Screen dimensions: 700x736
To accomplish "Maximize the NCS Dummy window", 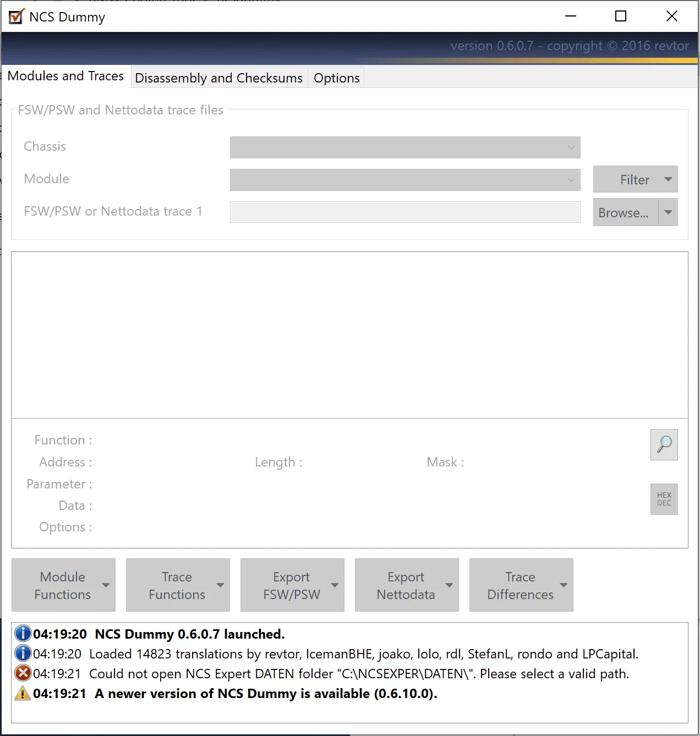I will point(621,17).
